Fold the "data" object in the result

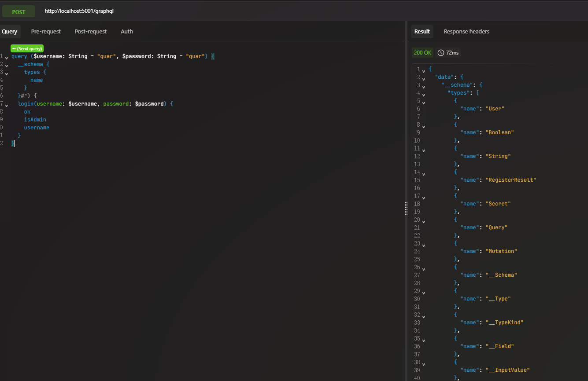tap(424, 78)
